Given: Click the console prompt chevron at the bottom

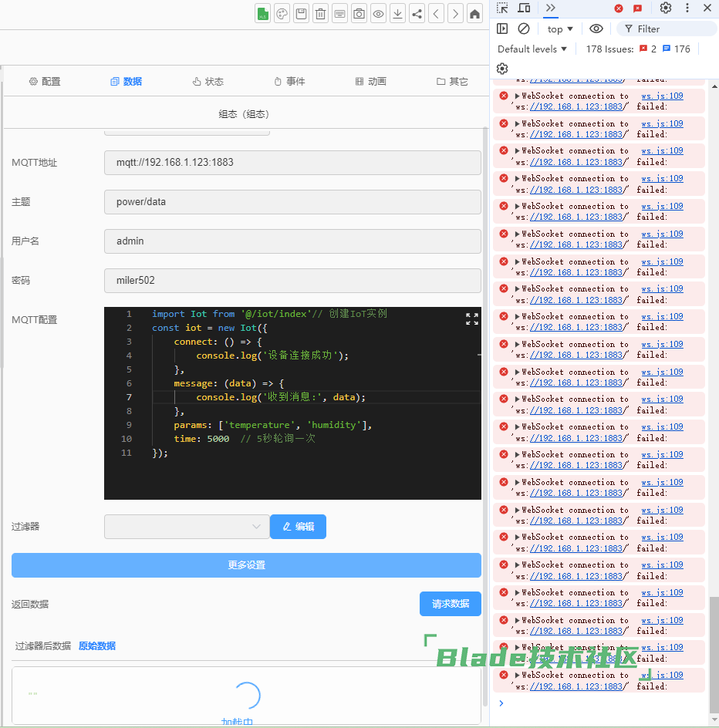Looking at the screenshot, I should tap(501, 703).
